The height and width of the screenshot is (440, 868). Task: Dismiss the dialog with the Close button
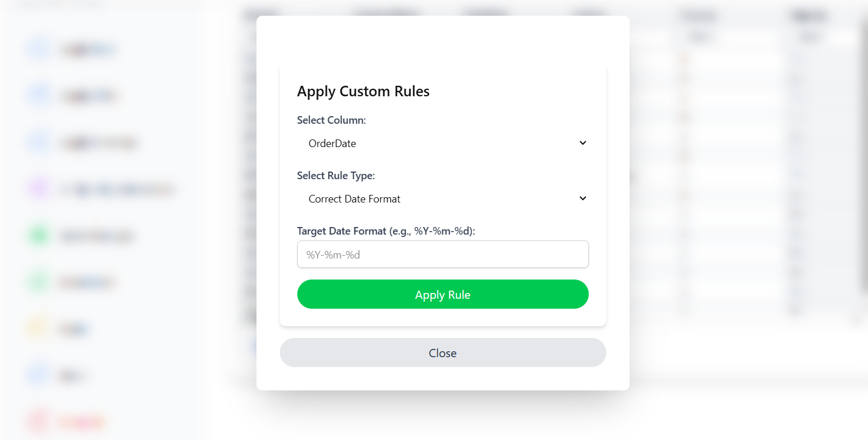(442, 352)
